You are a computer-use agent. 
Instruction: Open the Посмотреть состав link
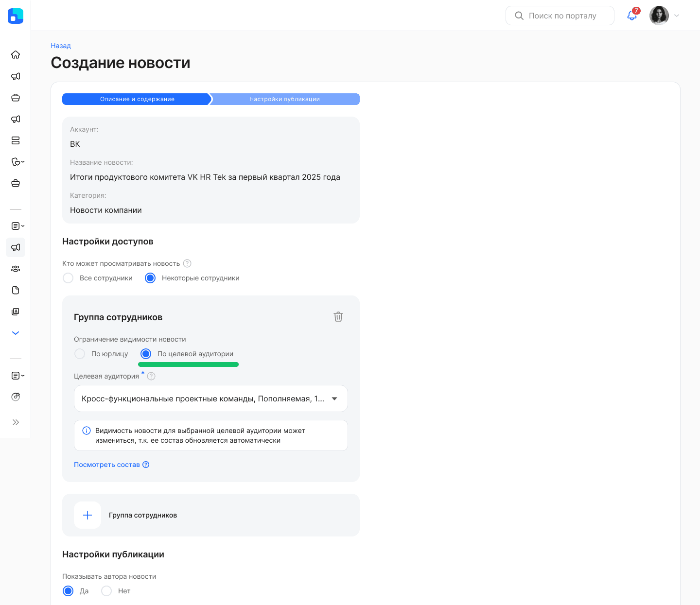click(111, 465)
